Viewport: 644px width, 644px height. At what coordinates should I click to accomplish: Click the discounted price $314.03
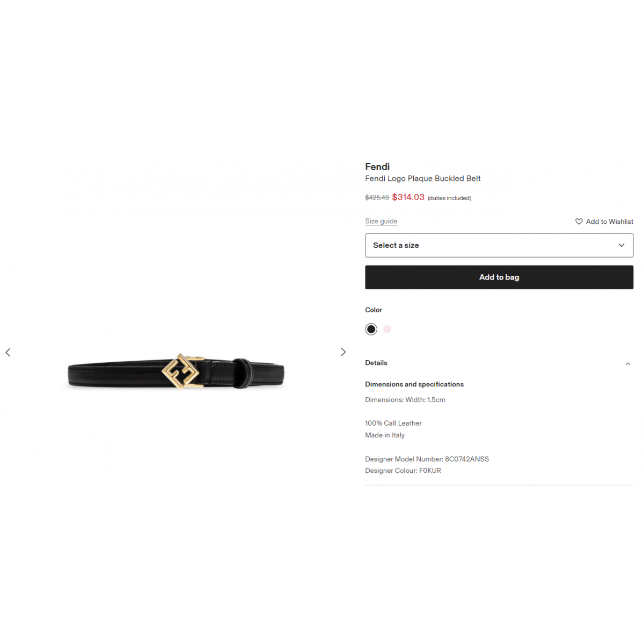pos(408,197)
